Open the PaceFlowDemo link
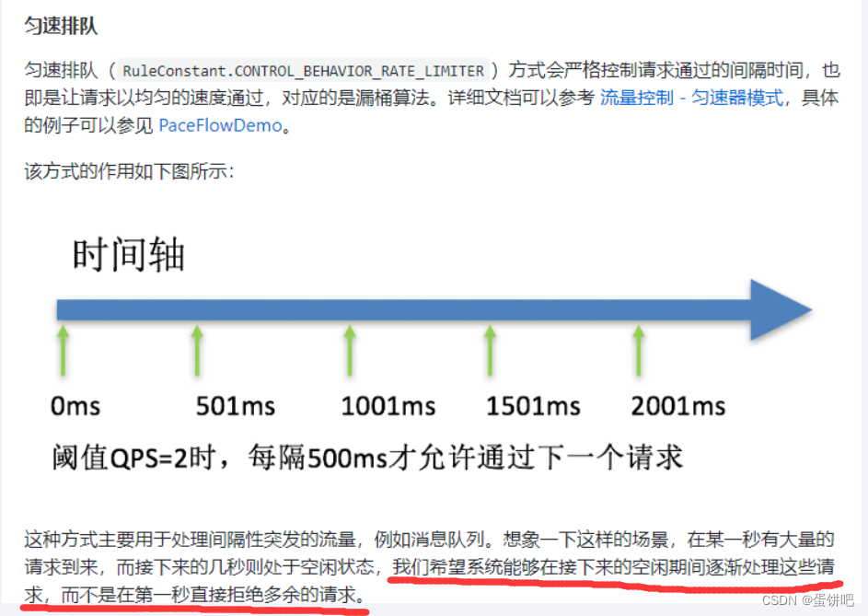 click(219, 125)
